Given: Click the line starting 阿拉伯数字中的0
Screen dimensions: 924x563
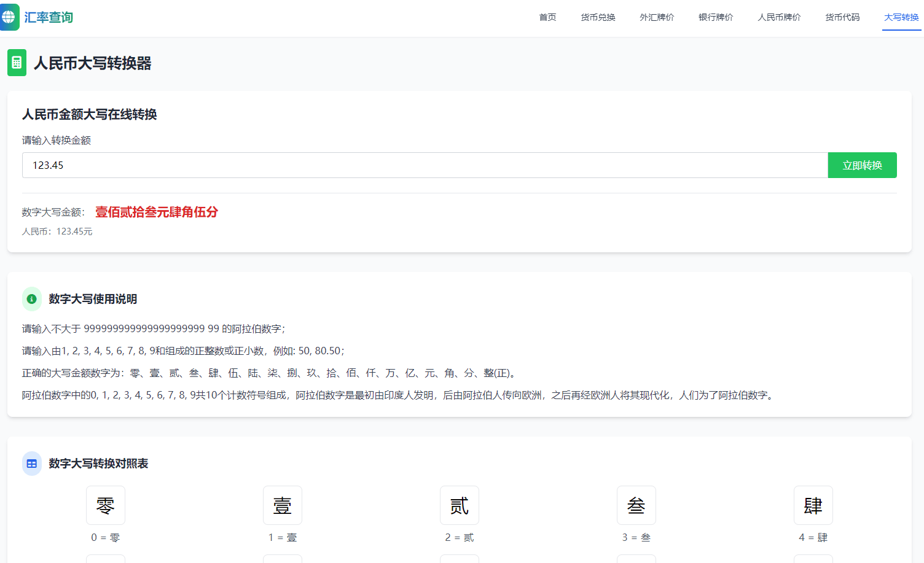Looking at the screenshot, I should click(399, 395).
